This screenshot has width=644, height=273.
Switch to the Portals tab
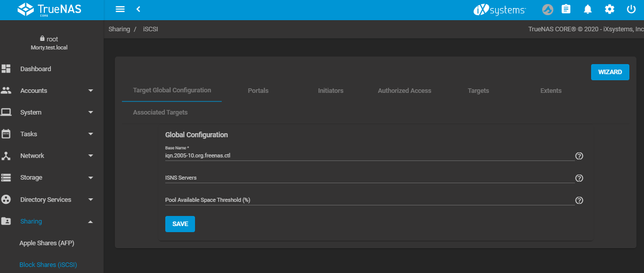coord(258,91)
